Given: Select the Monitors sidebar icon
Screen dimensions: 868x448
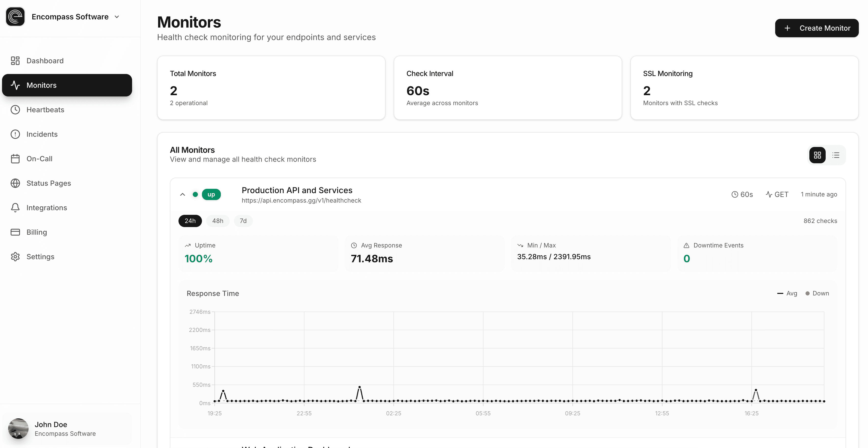Looking at the screenshot, I should coord(16,85).
